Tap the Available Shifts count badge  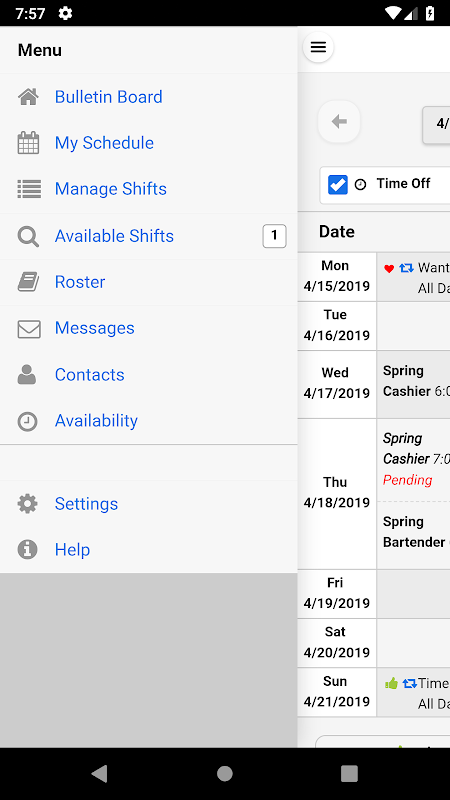click(274, 236)
